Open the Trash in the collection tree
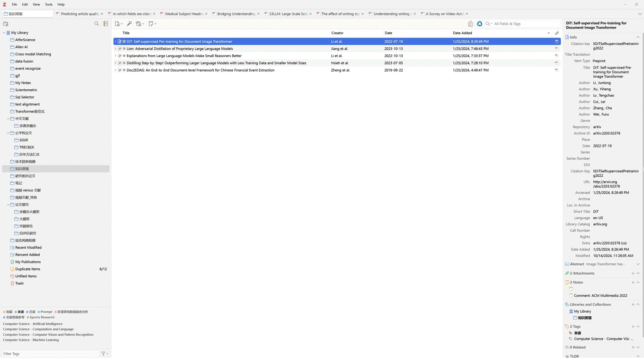Viewport: 644px width, 358px height. [x=19, y=284]
